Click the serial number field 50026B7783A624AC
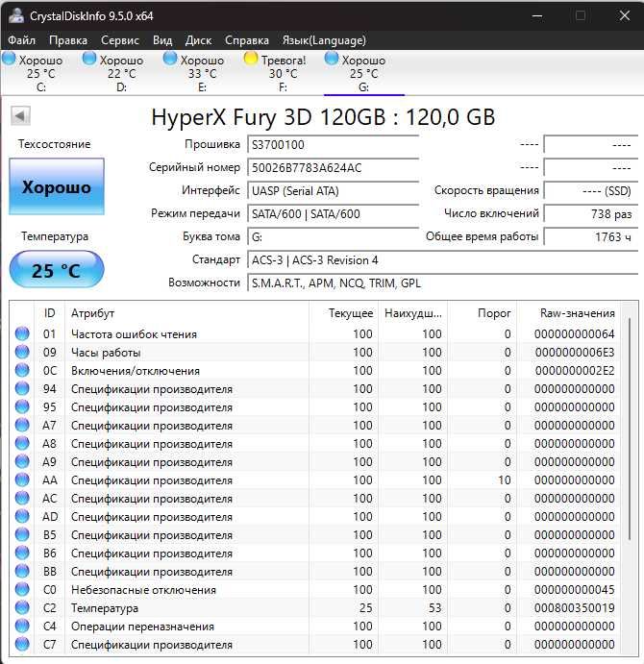 tap(333, 168)
